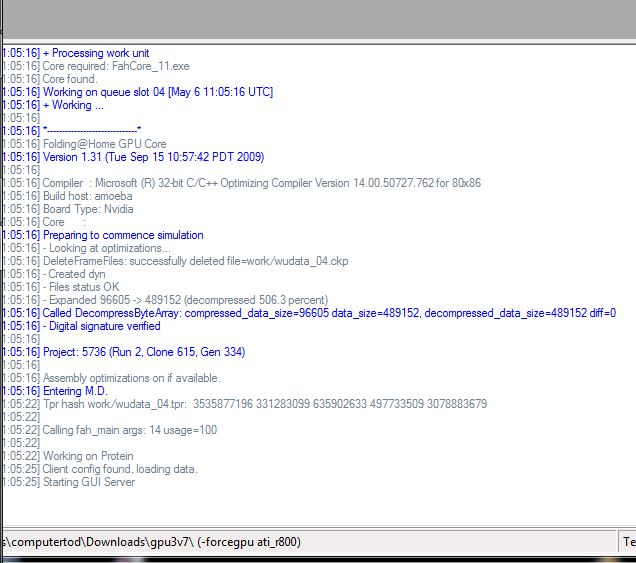Click 'Preparing to commence simulation' line
The width and height of the screenshot is (636, 563).
point(103,235)
